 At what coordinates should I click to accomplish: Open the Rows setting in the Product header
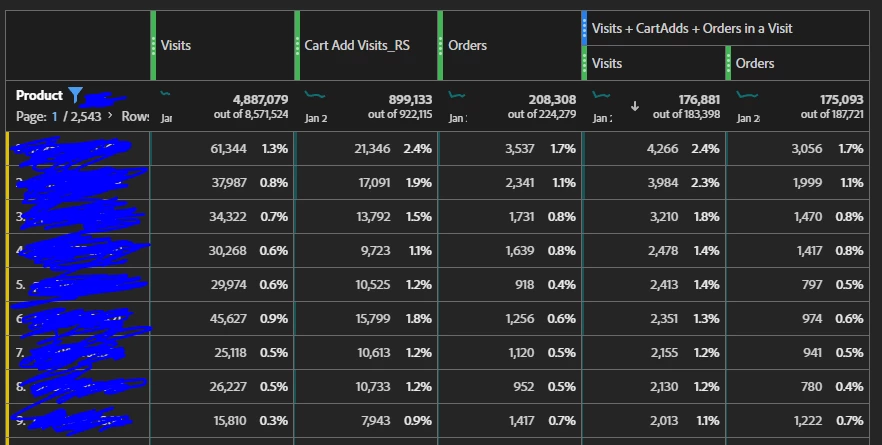click(135, 116)
